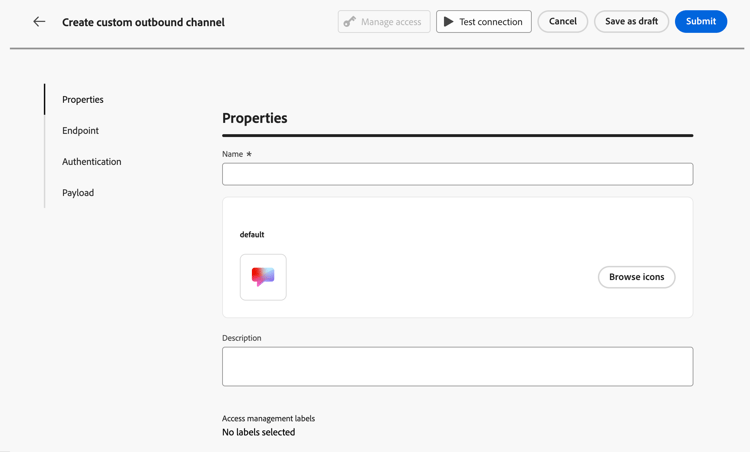Click the Manage access key icon
This screenshot has width=750, height=452.
(350, 22)
